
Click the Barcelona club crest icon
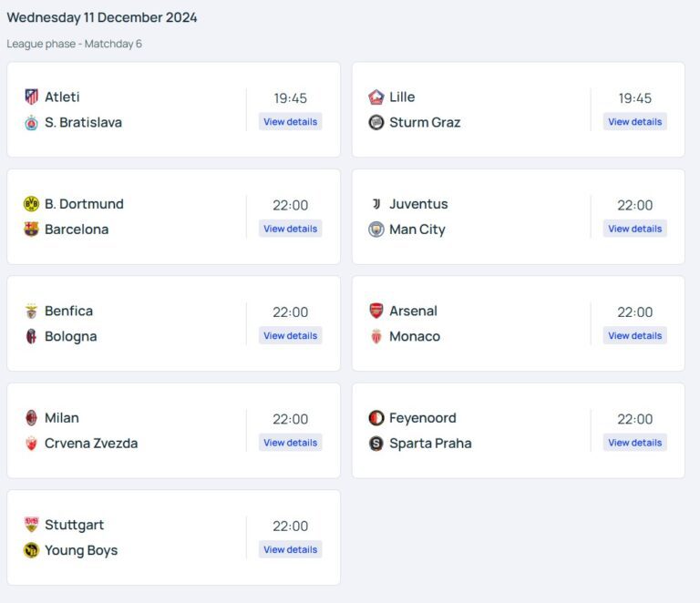click(32, 230)
